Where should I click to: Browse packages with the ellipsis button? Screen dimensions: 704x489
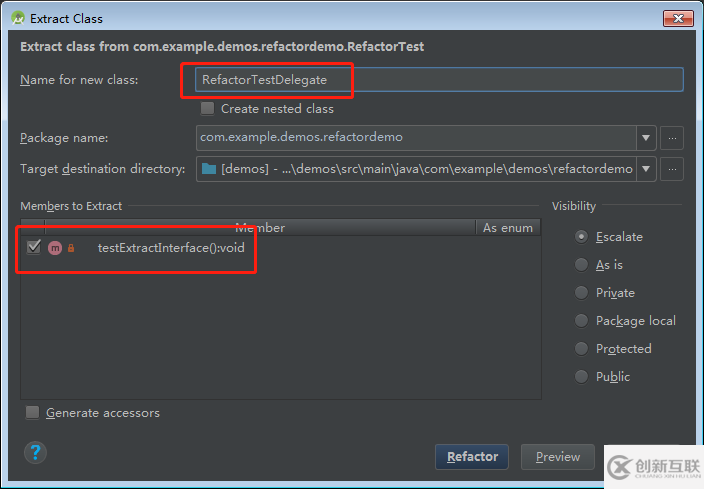coord(672,138)
